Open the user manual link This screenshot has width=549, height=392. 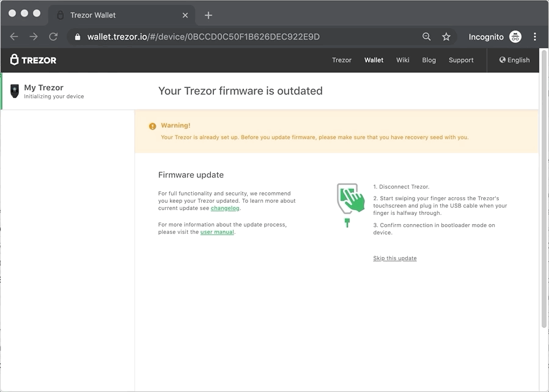[217, 232]
